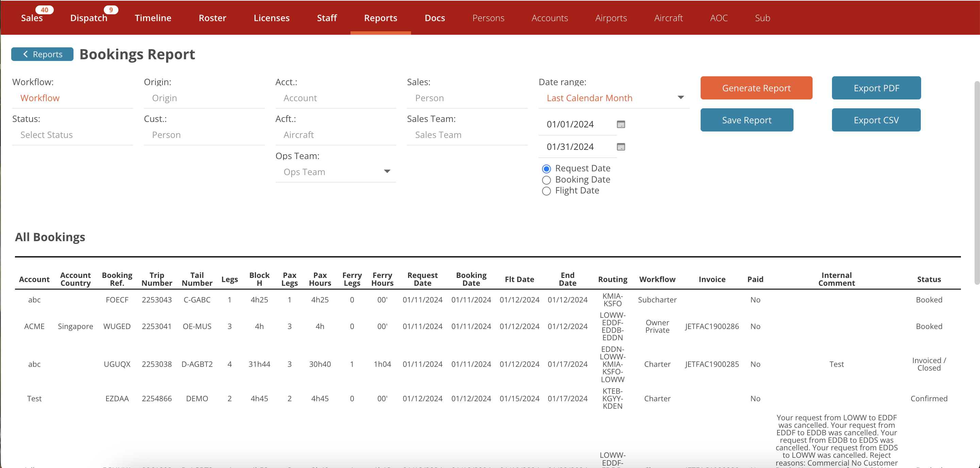
Task: Open the Sub tab
Action: coord(762,18)
